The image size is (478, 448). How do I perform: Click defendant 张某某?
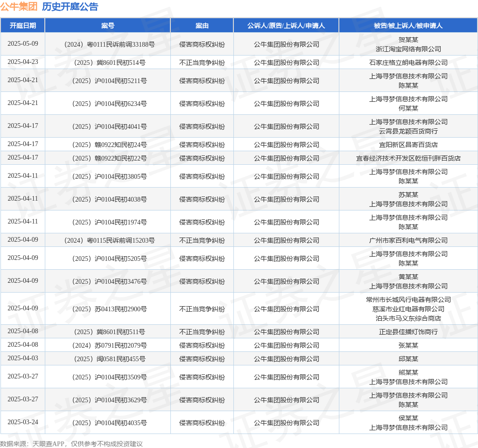point(408,345)
